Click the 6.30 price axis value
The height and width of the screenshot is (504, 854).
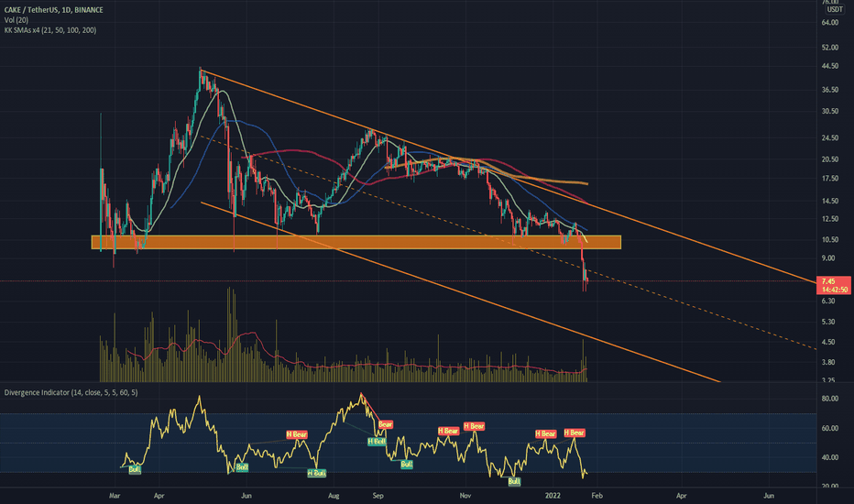coord(828,301)
